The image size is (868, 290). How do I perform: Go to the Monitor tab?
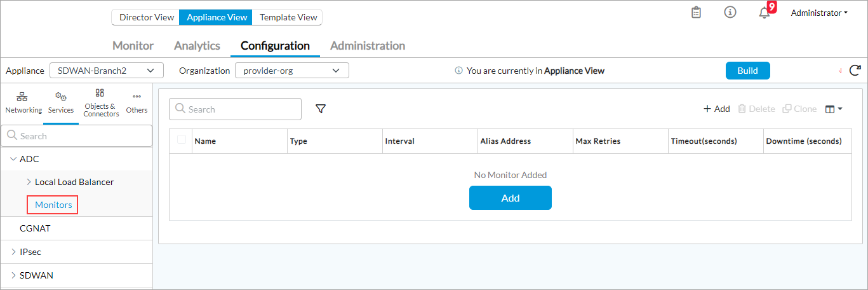coord(133,46)
